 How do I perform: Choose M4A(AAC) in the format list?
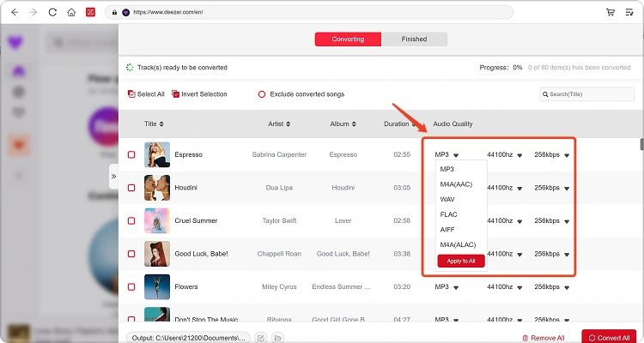click(456, 184)
